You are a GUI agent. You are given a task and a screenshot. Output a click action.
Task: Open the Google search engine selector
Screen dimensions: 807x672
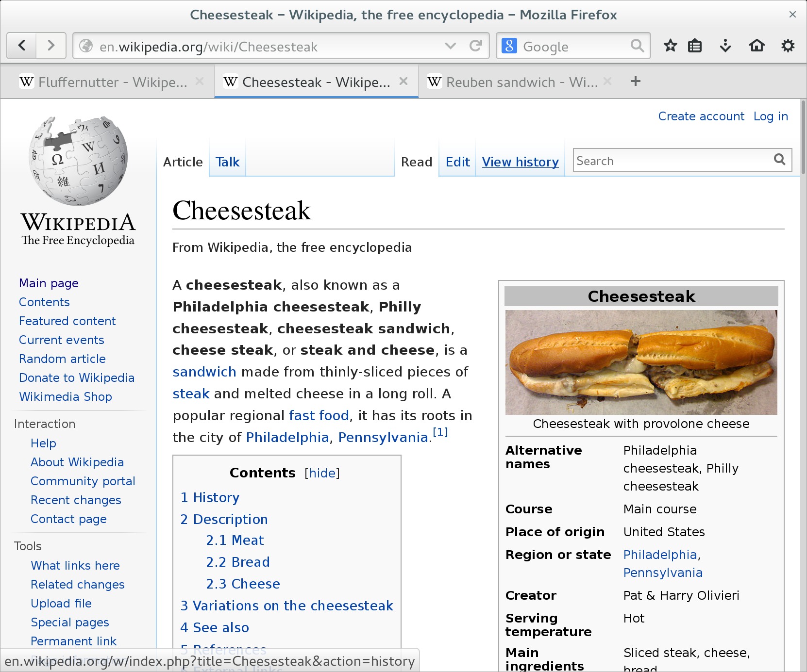pos(509,46)
